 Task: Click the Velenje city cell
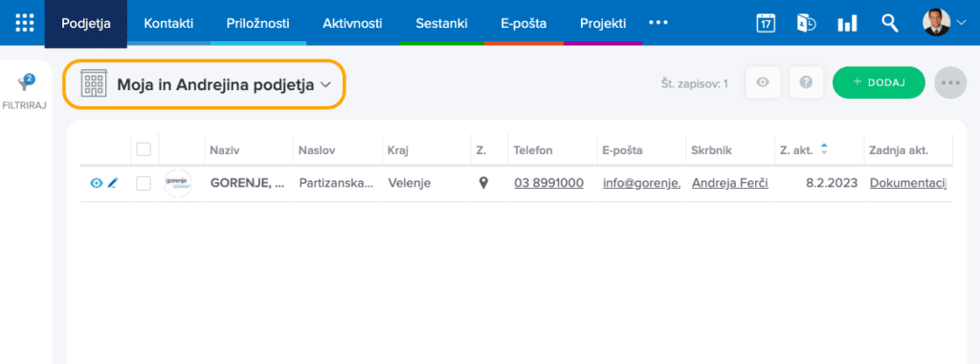coord(409,183)
